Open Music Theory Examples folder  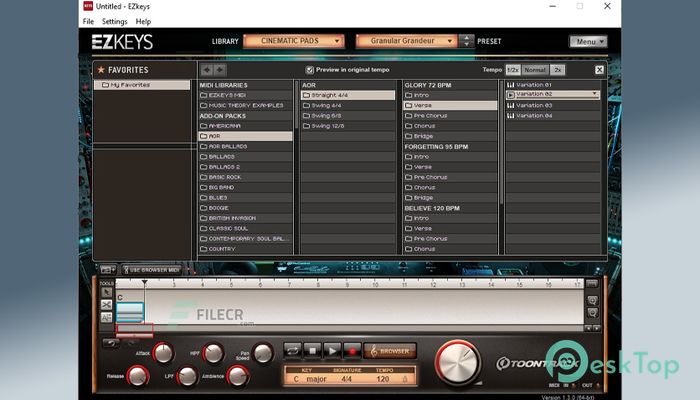[246, 105]
